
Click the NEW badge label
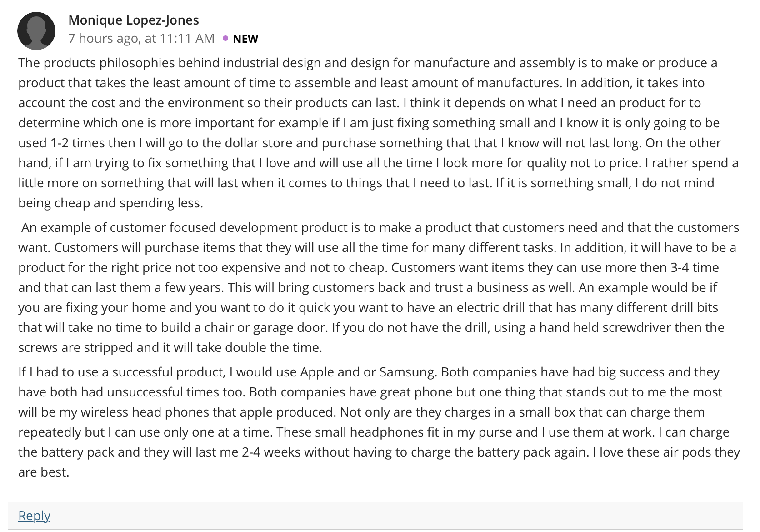click(245, 39)
